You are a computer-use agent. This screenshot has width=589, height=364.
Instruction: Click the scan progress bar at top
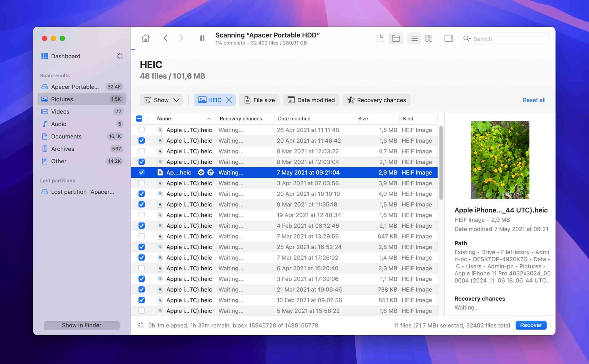click(133, 50)
